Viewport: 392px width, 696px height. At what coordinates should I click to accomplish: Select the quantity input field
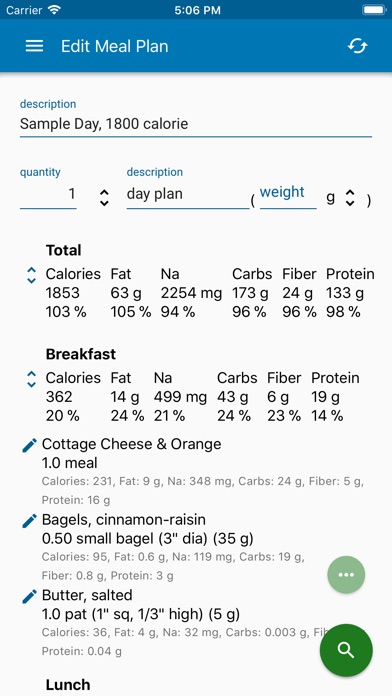pos(48,194)
